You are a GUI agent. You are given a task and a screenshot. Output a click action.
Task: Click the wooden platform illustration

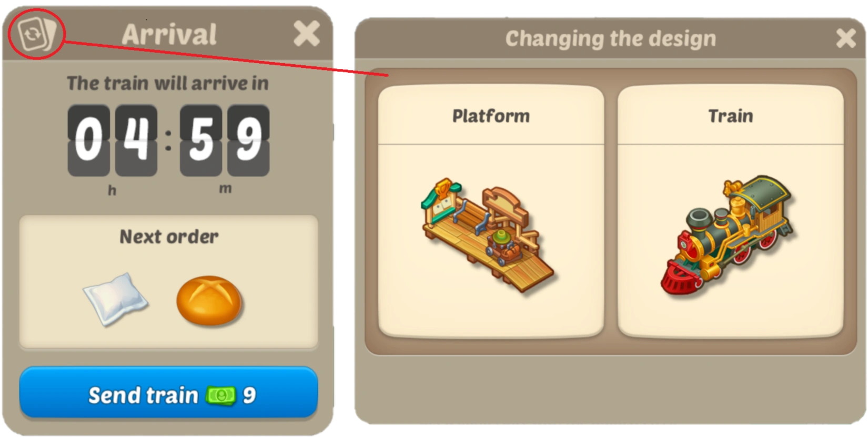tap(487, 235)
